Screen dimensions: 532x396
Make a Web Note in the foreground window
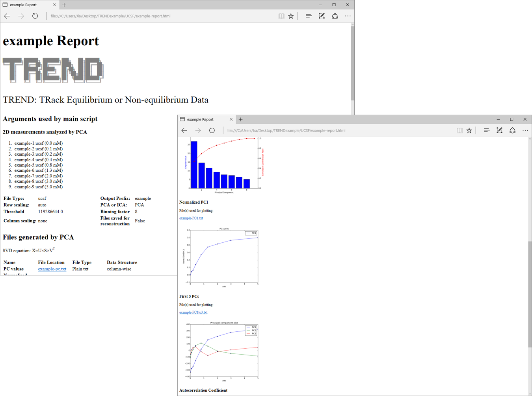(499, 130)
